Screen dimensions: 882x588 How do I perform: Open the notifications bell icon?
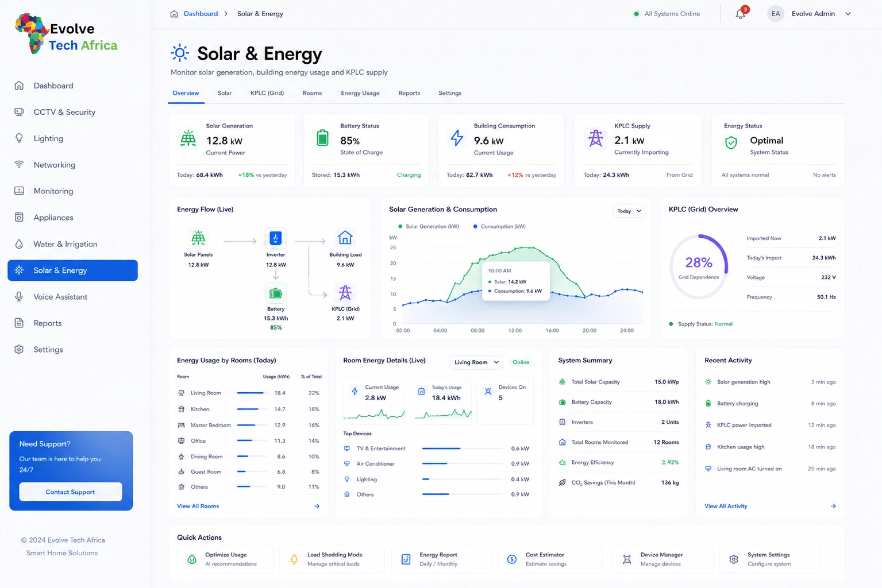click(x=741, y=14)
